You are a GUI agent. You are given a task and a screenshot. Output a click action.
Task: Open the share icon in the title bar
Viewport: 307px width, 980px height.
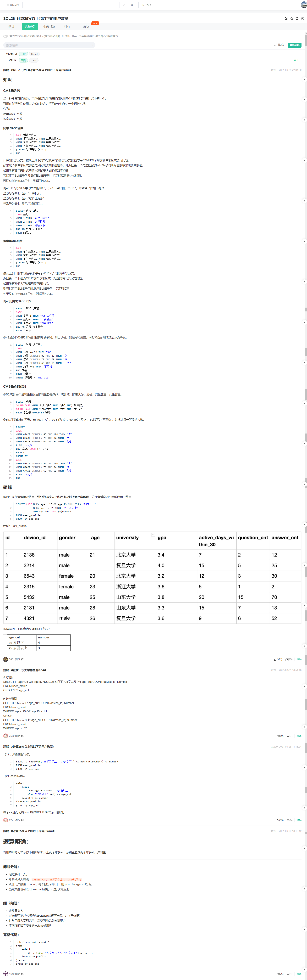tap(297, 18)
